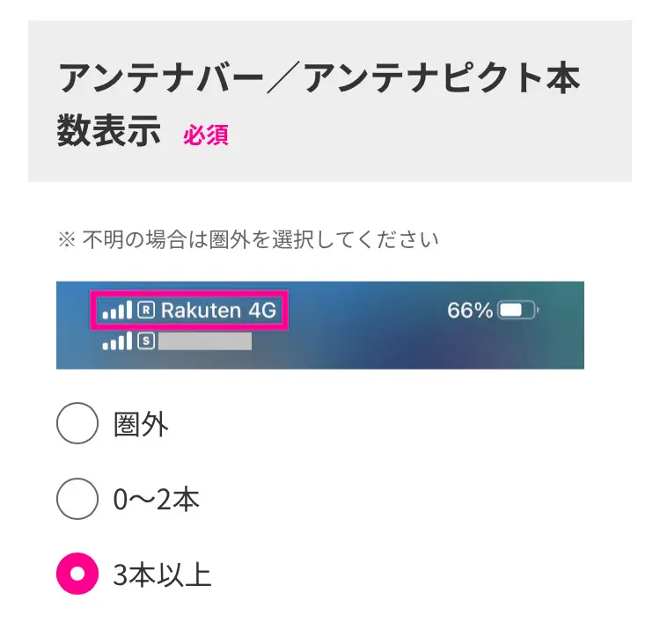Select the 0〜2本 radio button
The image size is (660, 644).
77,499
